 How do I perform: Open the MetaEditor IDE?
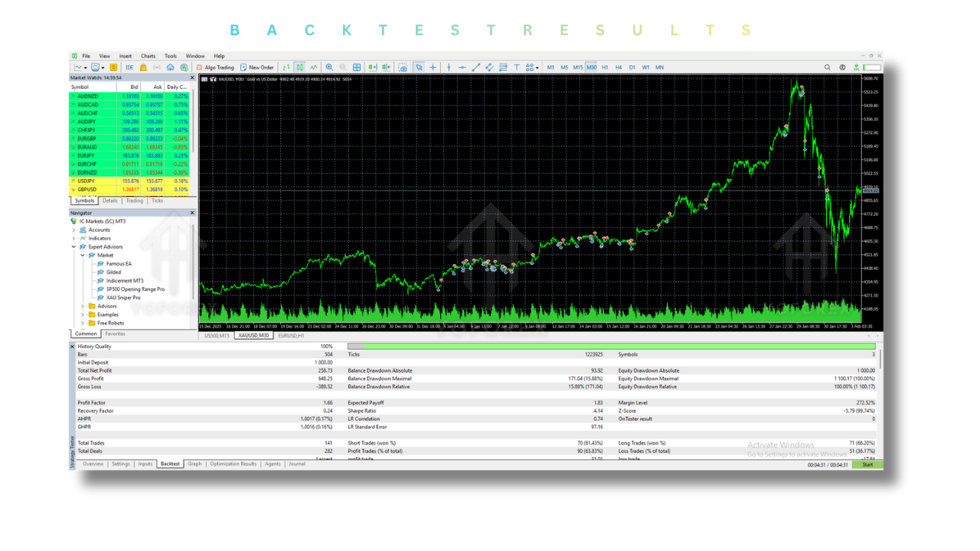[x=129, y=67]
